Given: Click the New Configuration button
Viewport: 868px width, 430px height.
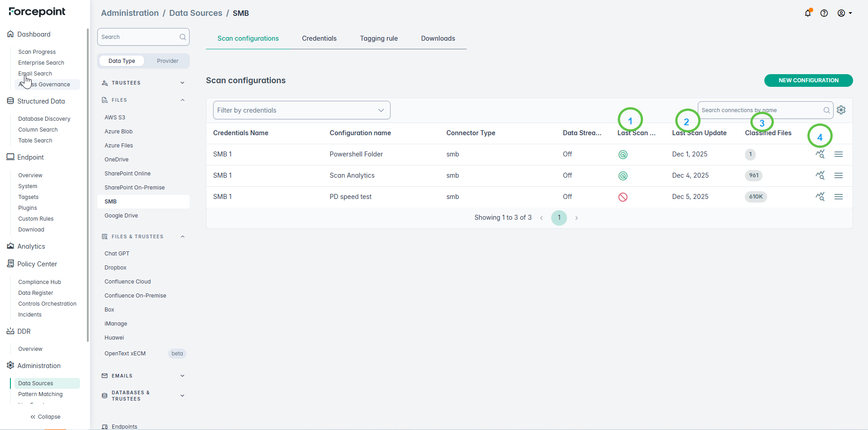Looking at the screenshot, I should tap(808, 80).
